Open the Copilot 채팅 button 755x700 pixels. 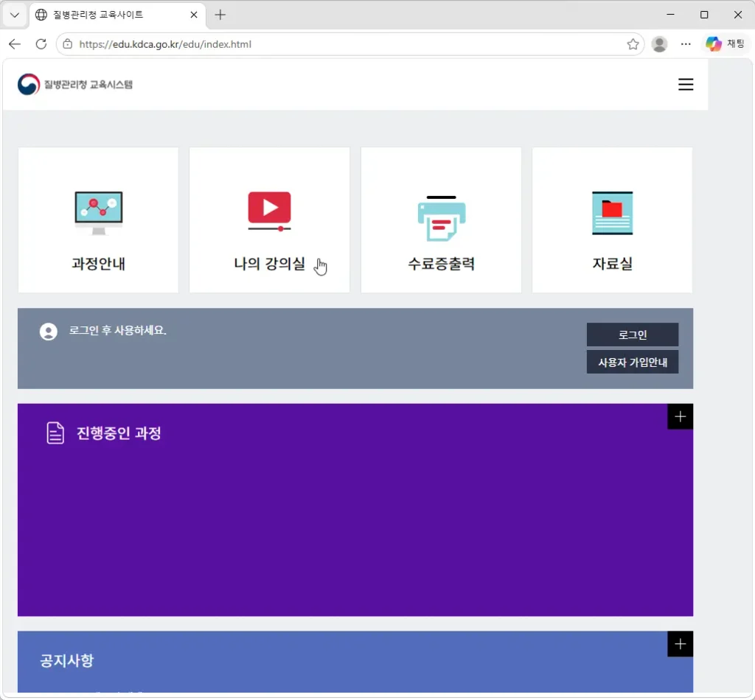[726, 44]
